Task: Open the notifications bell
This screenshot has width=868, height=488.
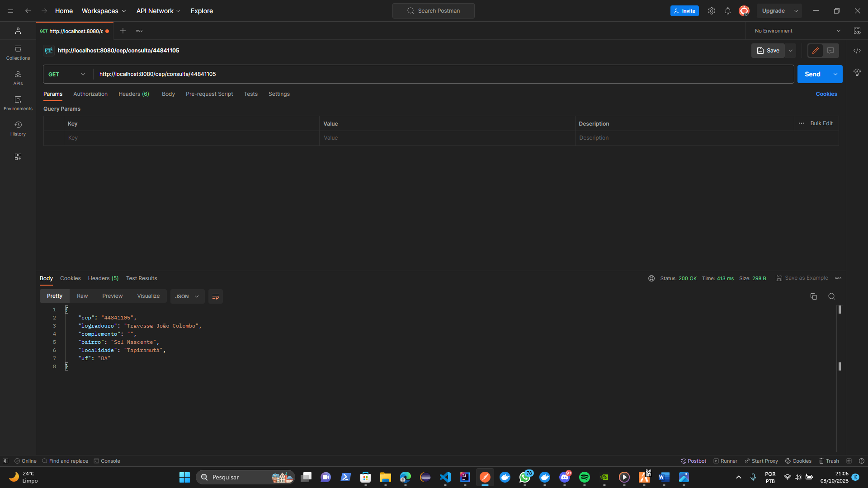Action: 727,11
